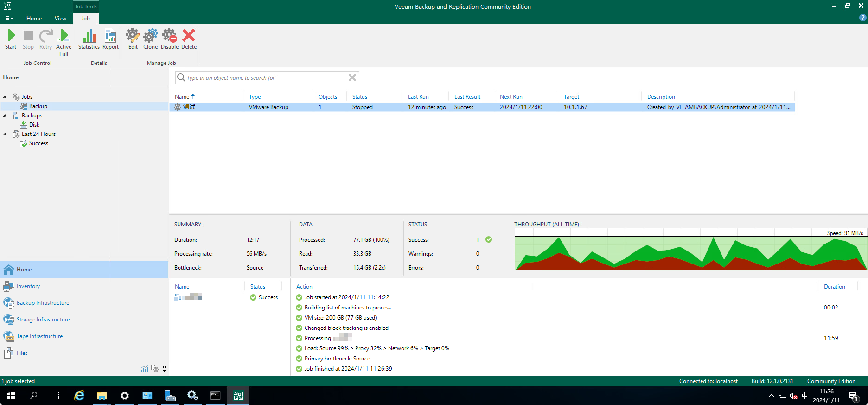
Task: Sort jobs by Description column
Action: (x=661, y=97)
